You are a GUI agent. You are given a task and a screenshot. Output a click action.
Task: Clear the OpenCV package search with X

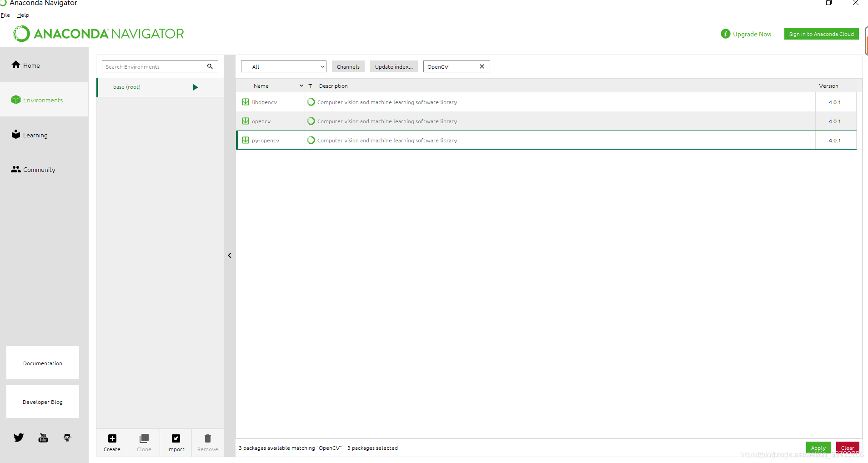[x=482, y=66]
